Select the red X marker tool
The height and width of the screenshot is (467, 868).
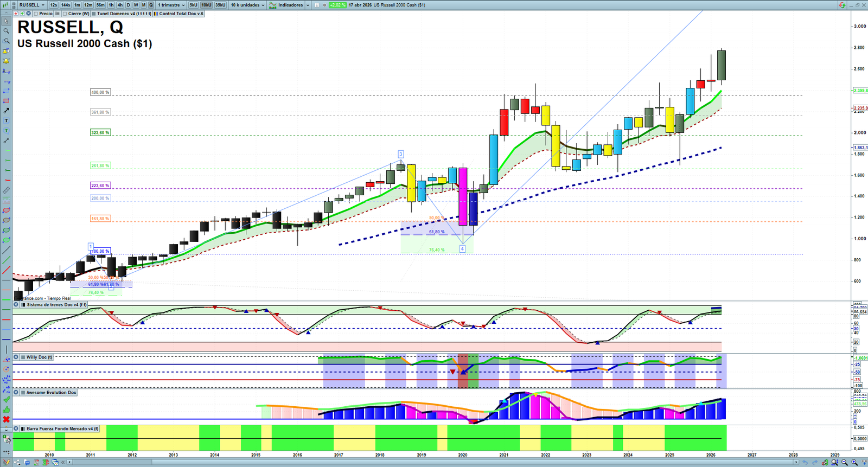pos(7,419)
